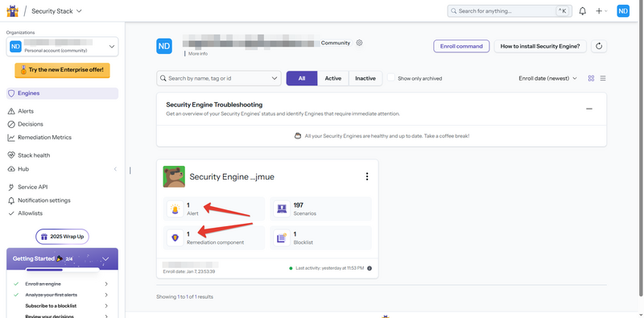Open organization settings gear icon
Image resolution: width=644 pixels, height=318 pixels.
coord(359,43)
